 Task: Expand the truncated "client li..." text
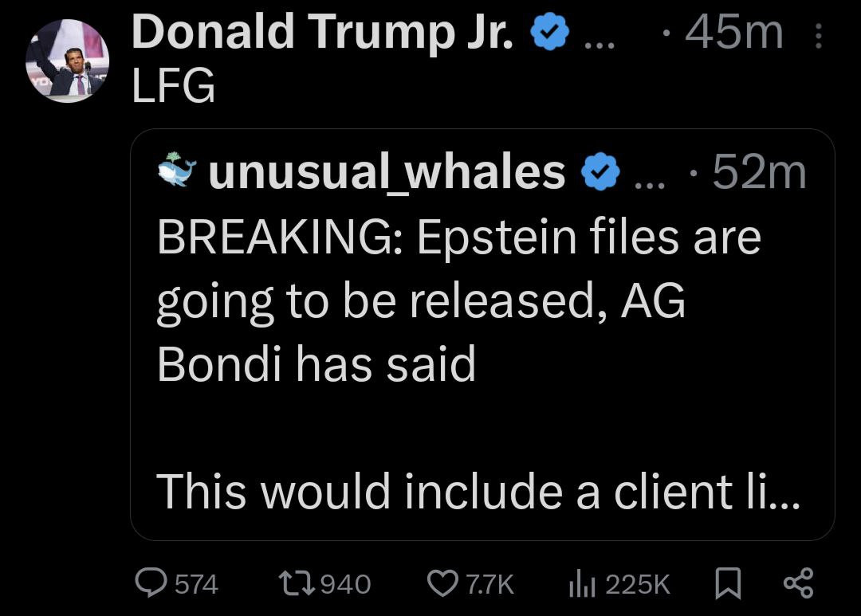(x=765, y=489)
